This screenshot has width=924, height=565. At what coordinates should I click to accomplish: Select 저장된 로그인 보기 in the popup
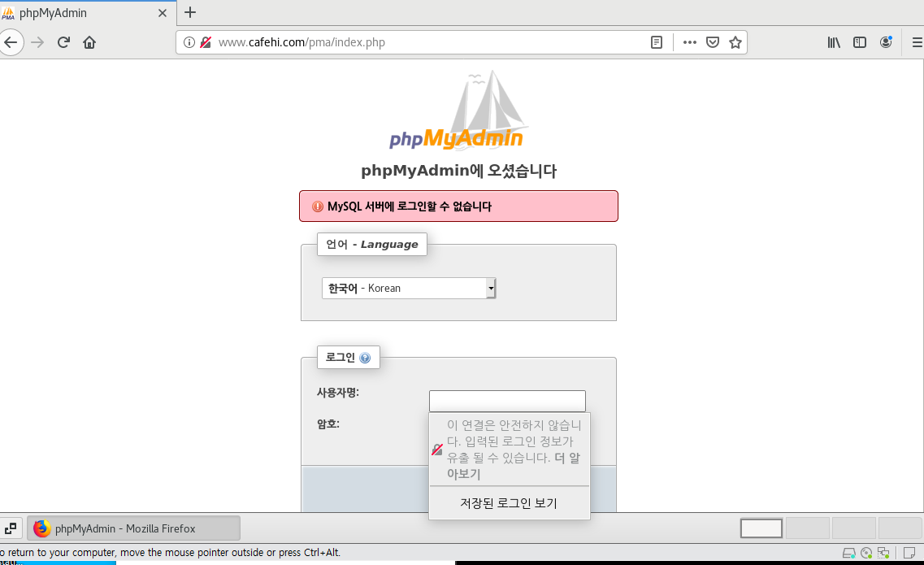[510, 503]
